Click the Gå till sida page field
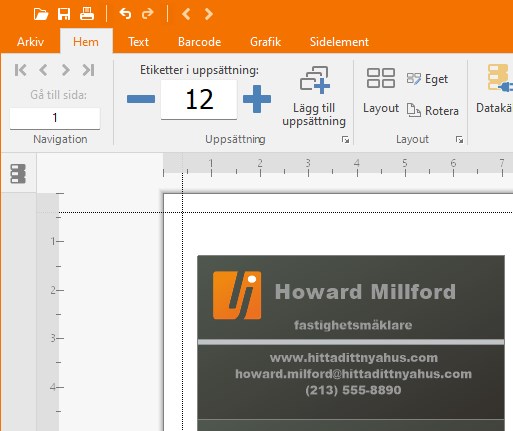The image size is (513, 431). (x=55, y=118)
